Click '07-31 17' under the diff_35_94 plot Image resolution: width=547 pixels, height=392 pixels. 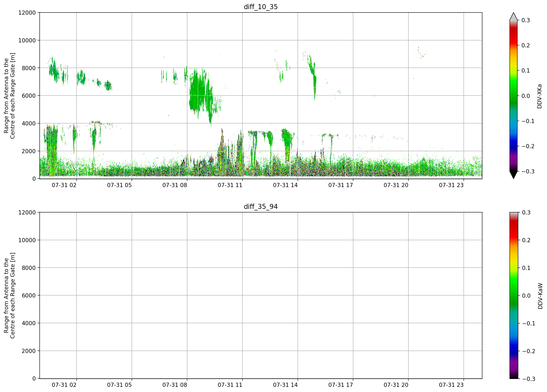point(341,385)
